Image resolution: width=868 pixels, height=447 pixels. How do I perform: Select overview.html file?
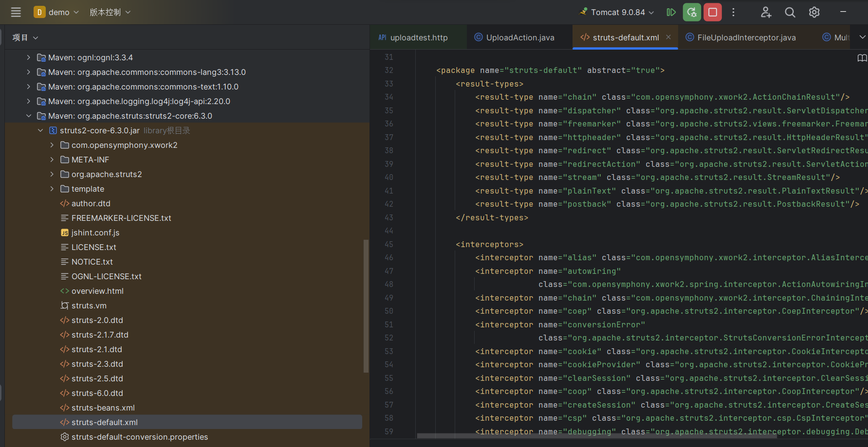point(97,291)
